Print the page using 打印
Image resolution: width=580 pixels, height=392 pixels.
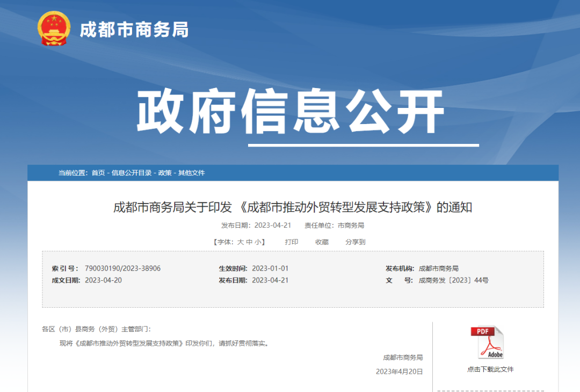click(x=292, y=242)
